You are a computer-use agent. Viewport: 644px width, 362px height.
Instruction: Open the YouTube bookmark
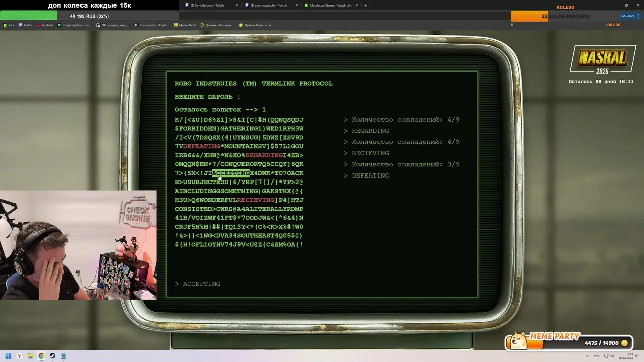[45, 25]
